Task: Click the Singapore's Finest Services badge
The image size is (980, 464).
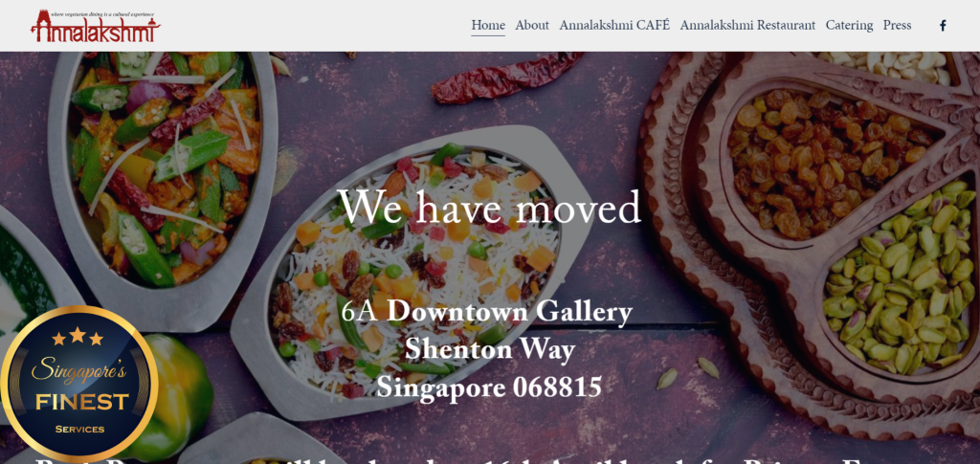Action: tap(78, 384)
